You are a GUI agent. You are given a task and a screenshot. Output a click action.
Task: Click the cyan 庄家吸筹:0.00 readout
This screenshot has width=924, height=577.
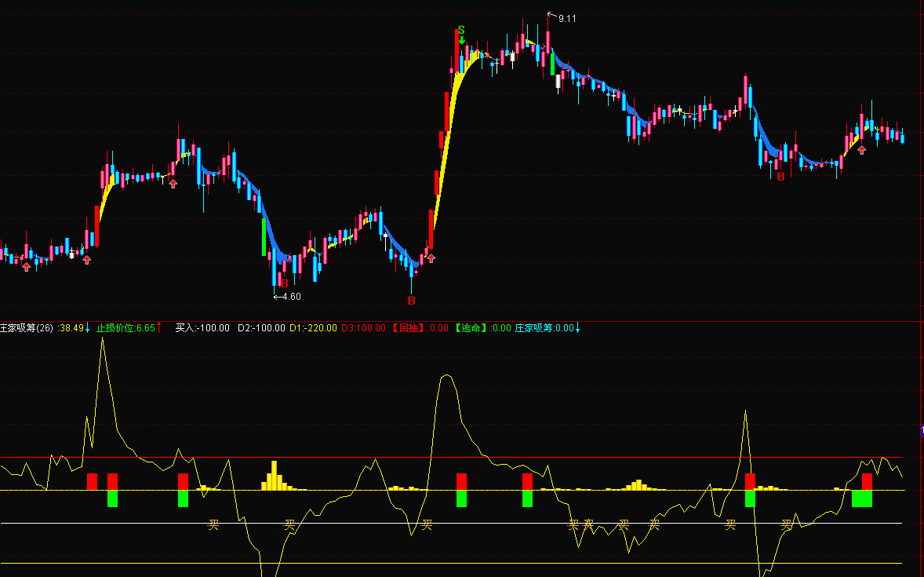pyautogui.click(x=544, y=328)
